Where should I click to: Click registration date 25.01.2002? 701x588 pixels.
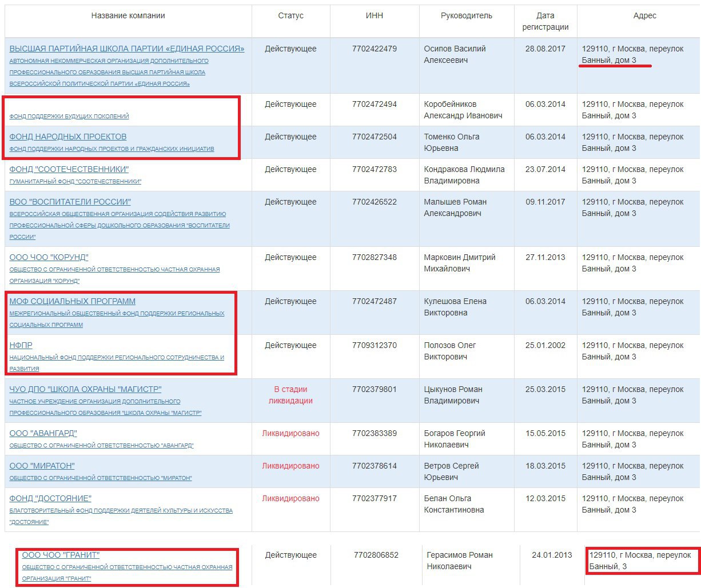point(545,345)
